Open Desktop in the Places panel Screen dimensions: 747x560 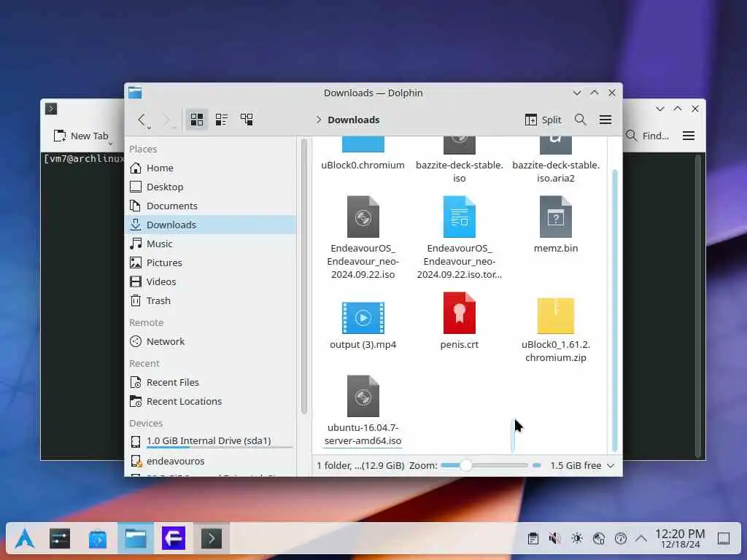(x=210, y=187)
